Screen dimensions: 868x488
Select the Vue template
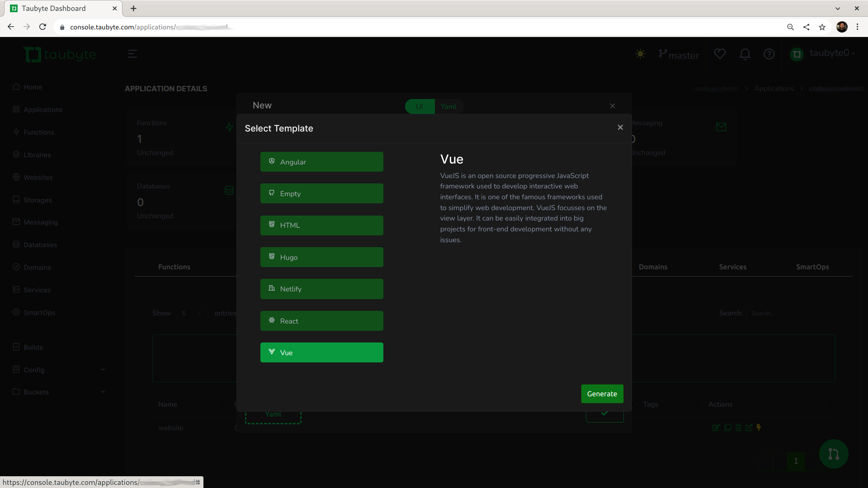321,352
